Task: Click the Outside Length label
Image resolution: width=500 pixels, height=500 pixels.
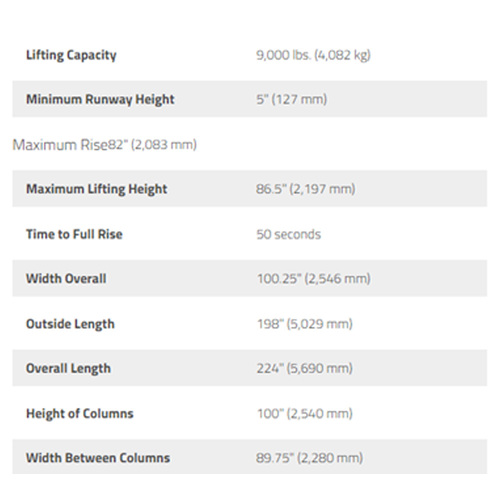Action: 70,324
